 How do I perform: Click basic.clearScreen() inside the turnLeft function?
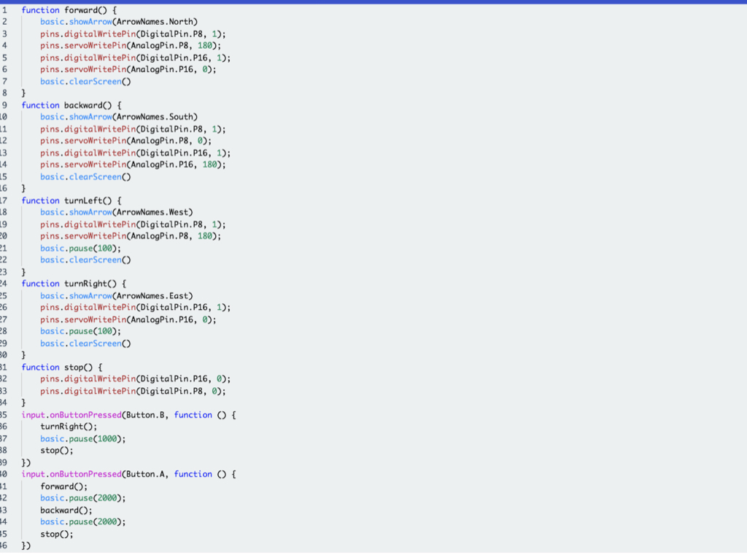coord(86,260)
